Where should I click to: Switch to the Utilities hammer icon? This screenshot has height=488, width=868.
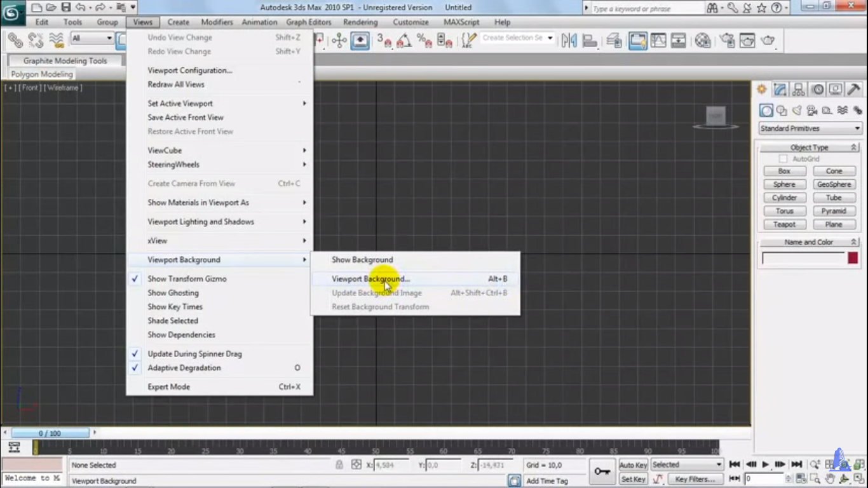pyautogui.click(x=853, y=90)
